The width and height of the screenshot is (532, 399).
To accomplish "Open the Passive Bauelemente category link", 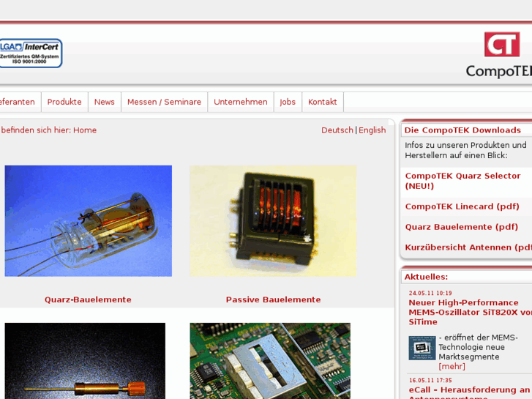I will 273,299.
